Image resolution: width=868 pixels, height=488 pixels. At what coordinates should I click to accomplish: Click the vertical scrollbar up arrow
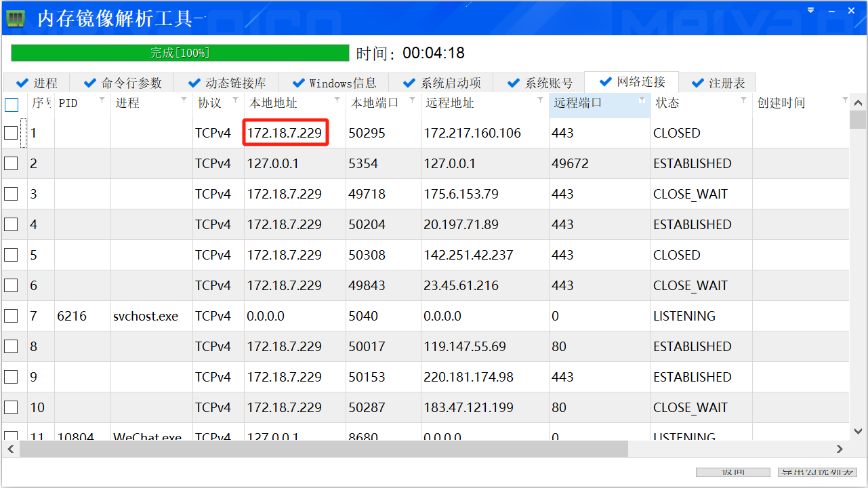pyautogui.click(x=858, y=103)
